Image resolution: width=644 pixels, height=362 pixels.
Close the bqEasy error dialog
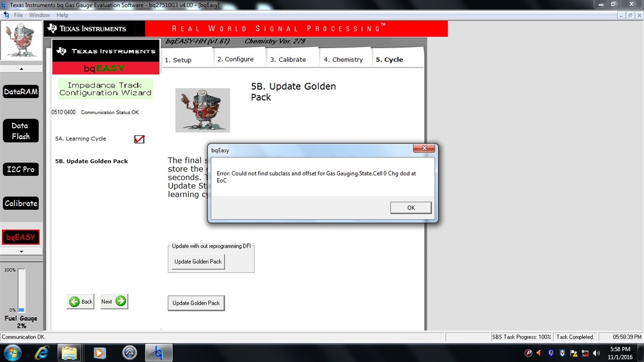[424, 149]
